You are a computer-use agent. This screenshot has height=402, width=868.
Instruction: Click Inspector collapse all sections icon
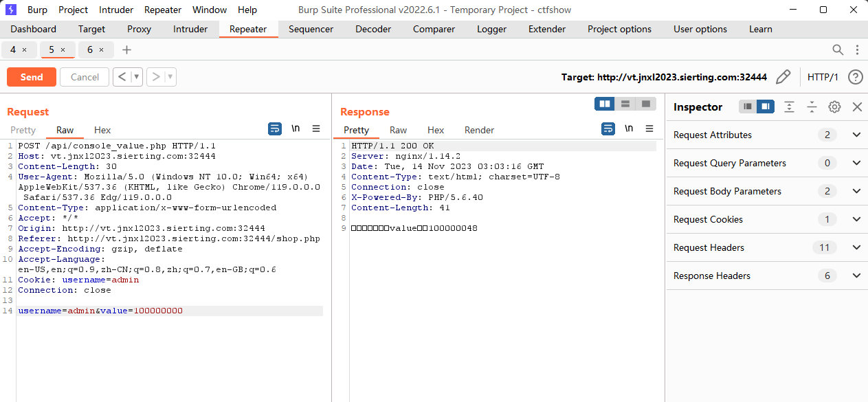[x=812, y=107]
